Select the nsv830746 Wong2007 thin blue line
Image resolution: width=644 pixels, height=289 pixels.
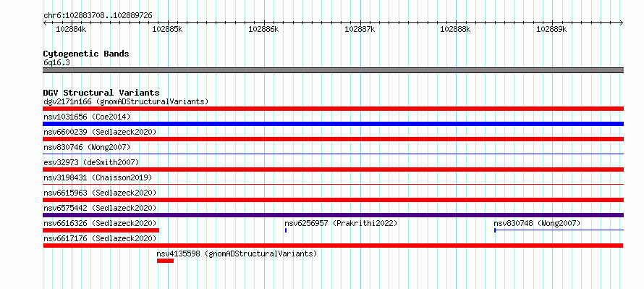point(333,154)
